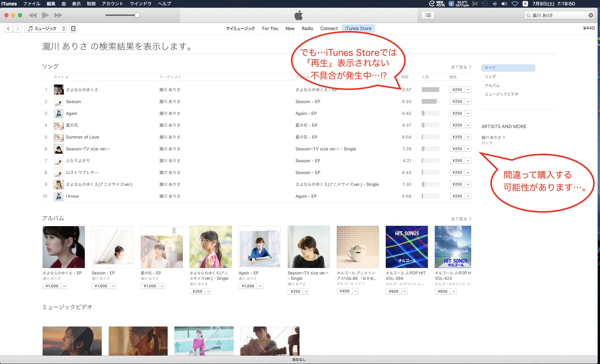Viewport: 600px width, 364px height.
Task: Click album art icon for ふたりよがり row
Action: [59, 161]
